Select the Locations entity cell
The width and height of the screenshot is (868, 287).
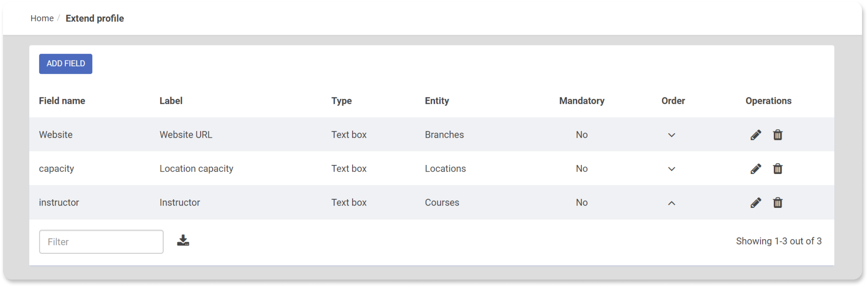[445, 169]
